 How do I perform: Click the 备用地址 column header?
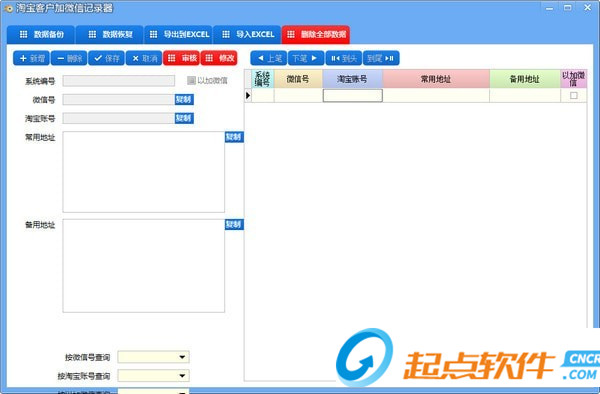coord(525,79)
